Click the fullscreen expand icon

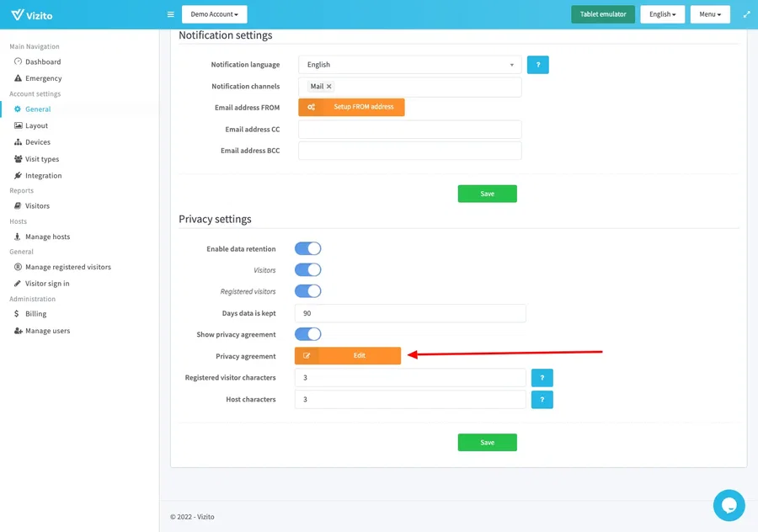coord(746,14)
